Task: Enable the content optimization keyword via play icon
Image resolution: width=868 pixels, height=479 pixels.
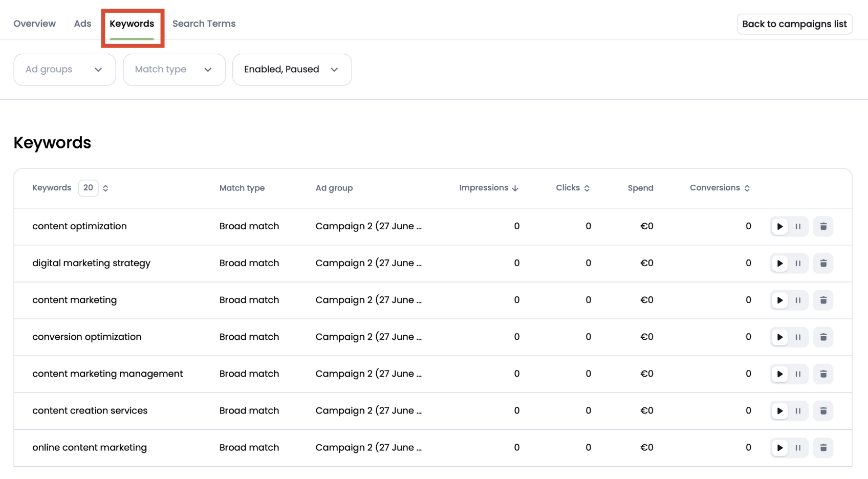Action: [780, 226]
